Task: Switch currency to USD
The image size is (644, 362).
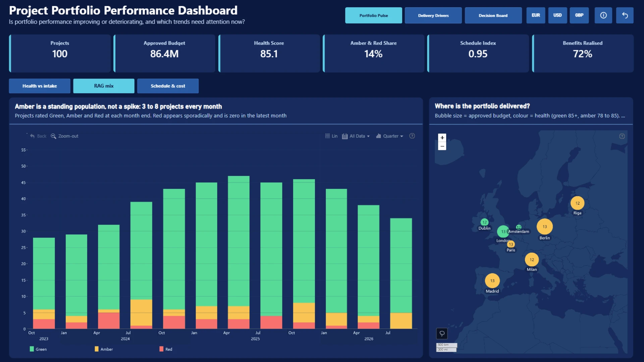Action: [x=557, y=15]
